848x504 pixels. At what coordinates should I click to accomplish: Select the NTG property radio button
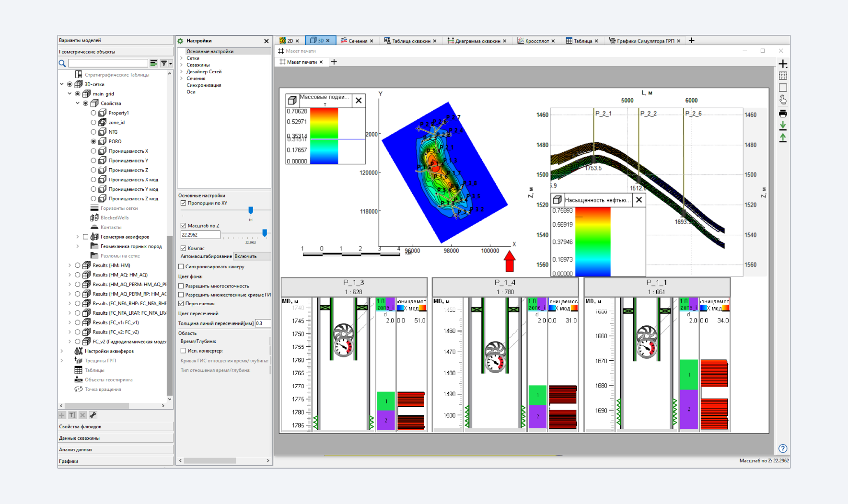tap(93, 132)
